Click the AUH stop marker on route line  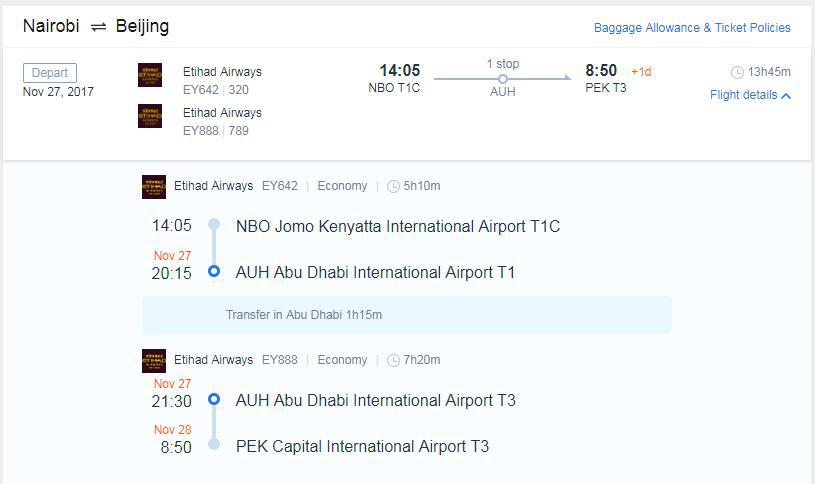point(503,78)
